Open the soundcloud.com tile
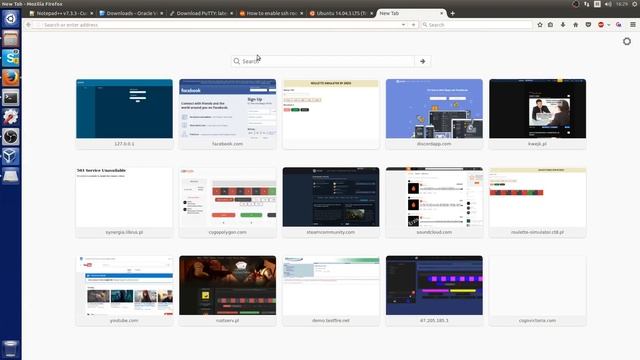 [434, 202]
